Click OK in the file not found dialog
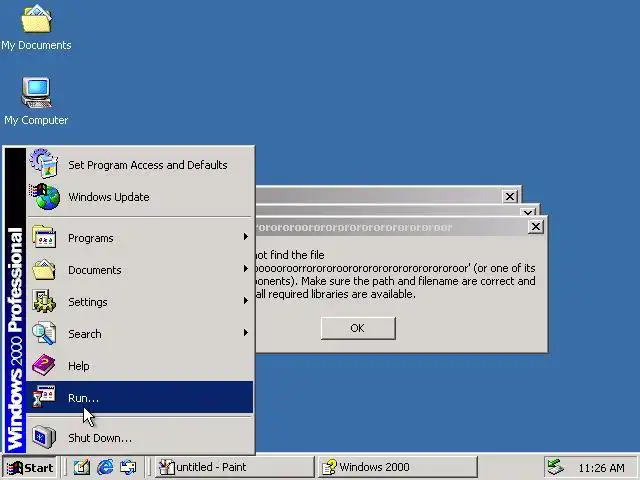This screenshot has height=480, width=640. [358, 328]
